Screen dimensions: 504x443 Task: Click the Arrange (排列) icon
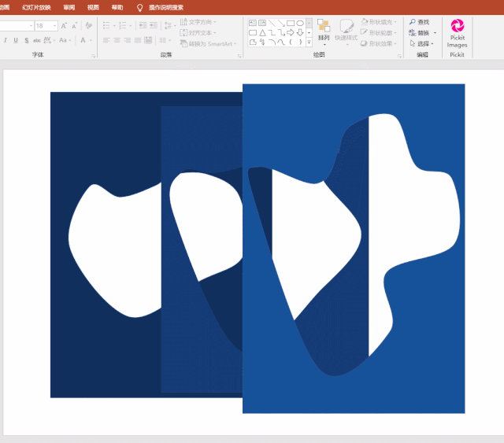[x=324, y=31]
